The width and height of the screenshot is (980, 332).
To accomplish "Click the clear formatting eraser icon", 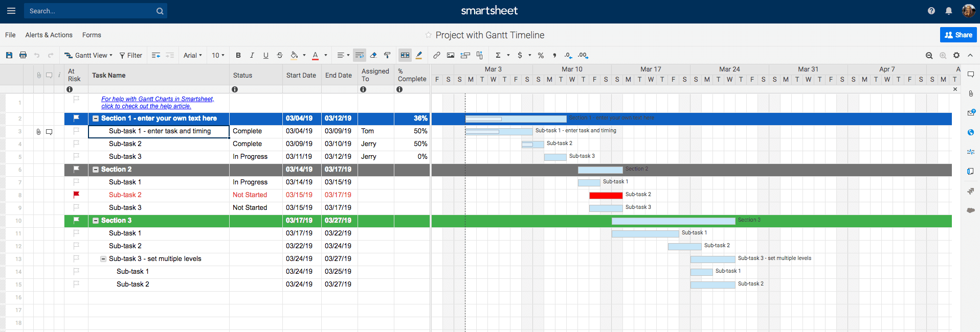I will (x=373, y=55).
